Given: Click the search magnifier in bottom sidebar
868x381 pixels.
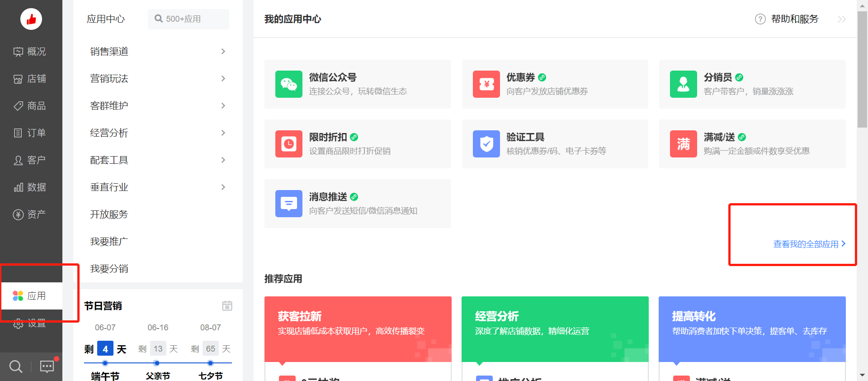Looking at the screenshot, I should point(16,366).
